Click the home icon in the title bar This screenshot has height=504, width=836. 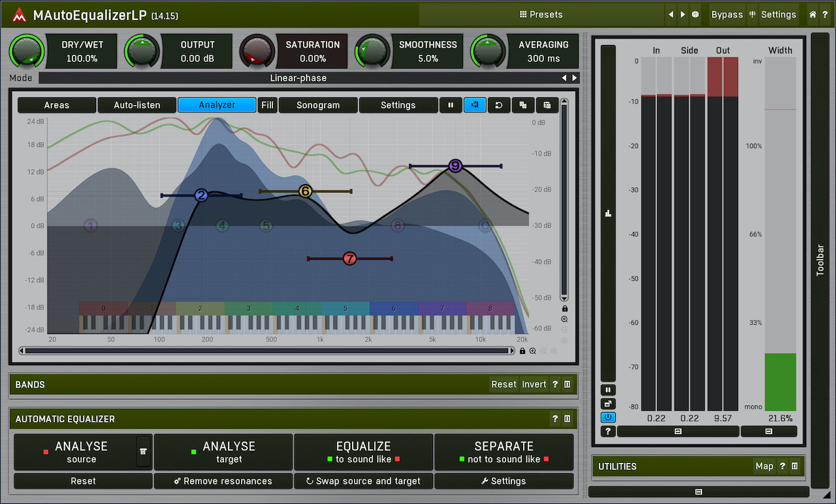[x=812, y=14]
